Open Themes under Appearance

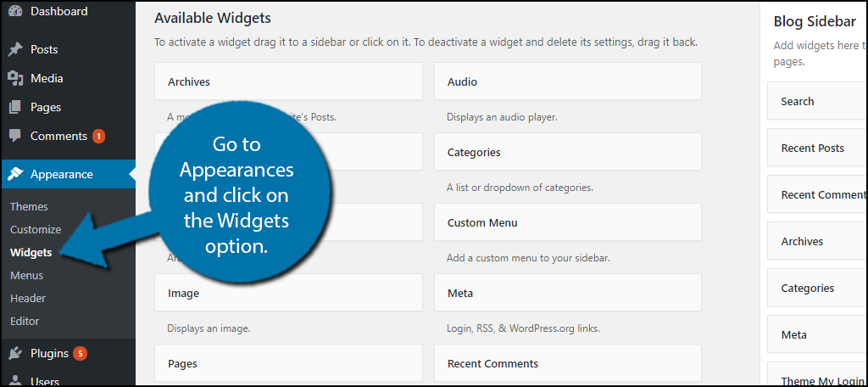pos(29,207)
